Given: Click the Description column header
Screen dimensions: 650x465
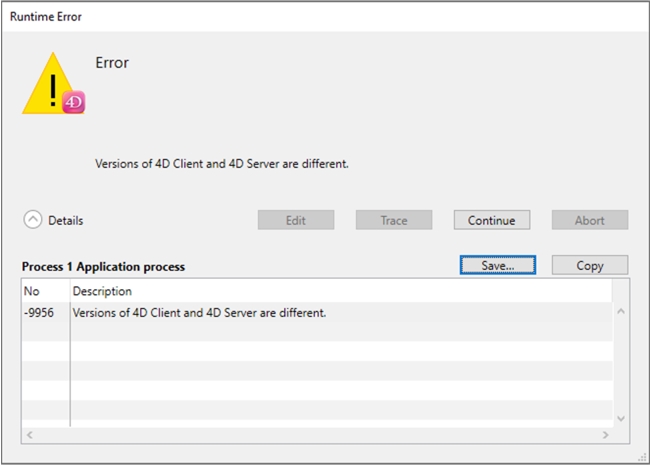Looking at the screenshot, I should click(340, 291).
